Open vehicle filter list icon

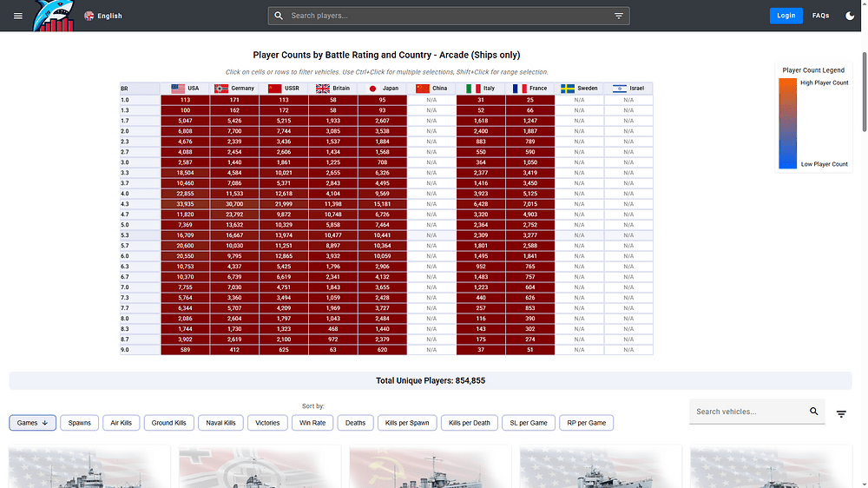[x=840, y=414]
